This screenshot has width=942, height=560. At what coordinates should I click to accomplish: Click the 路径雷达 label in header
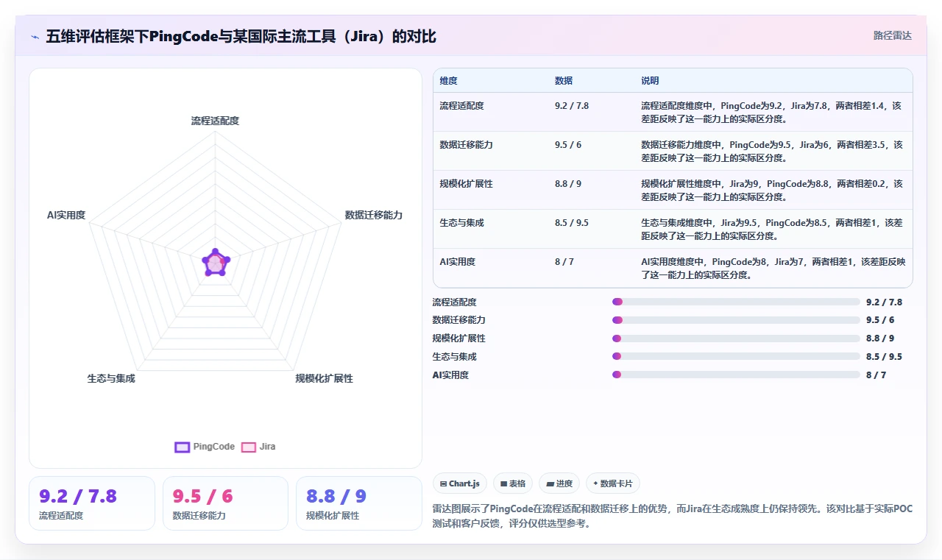[x=892, y=35]
